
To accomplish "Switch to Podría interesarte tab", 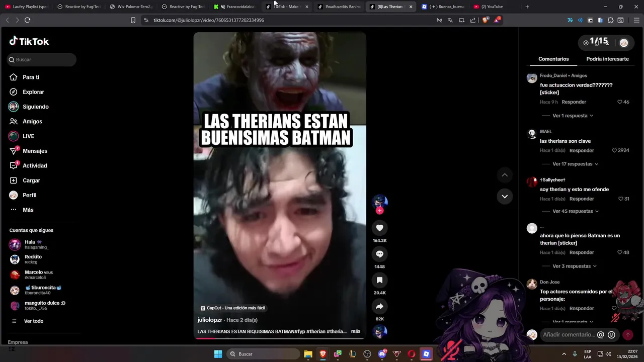I will tap(607, 59).
